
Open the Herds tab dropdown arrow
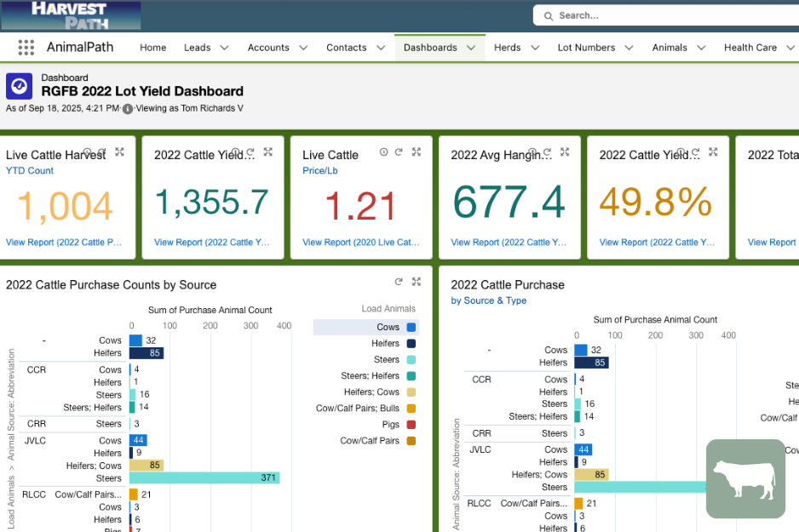point(535,48)
